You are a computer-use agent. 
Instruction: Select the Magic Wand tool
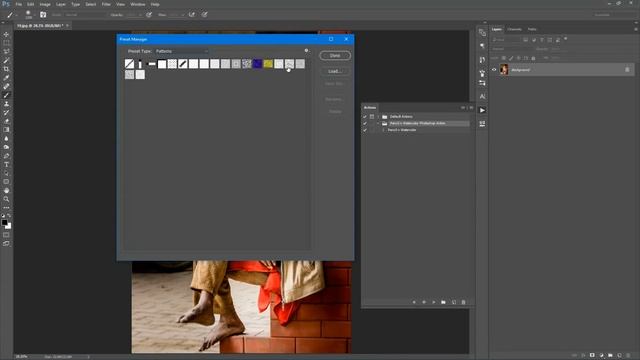6,60
